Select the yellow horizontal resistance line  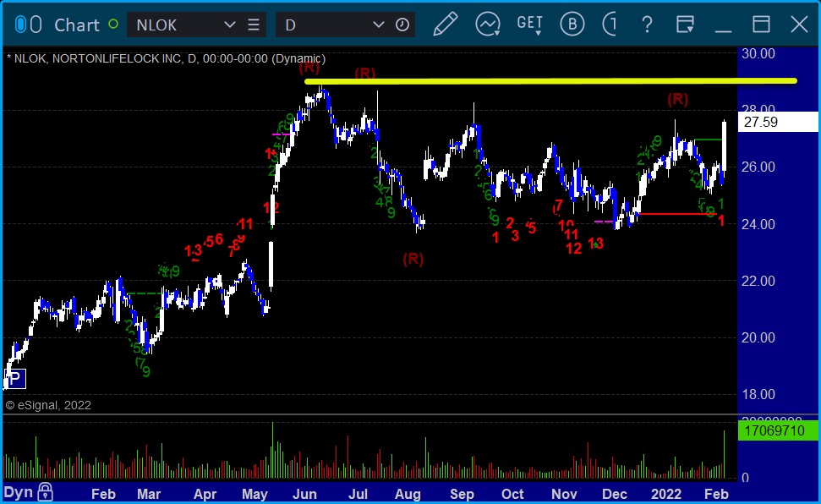550,81
